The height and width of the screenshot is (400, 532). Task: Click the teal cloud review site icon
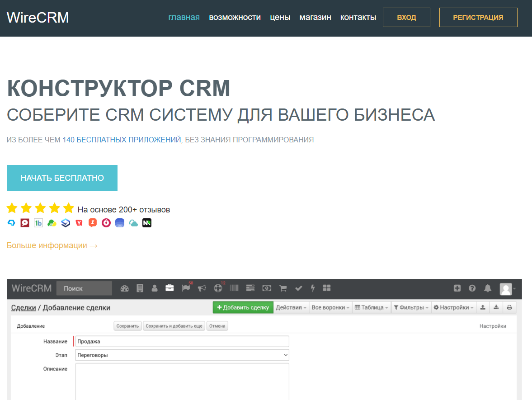[x=133, y=223]
